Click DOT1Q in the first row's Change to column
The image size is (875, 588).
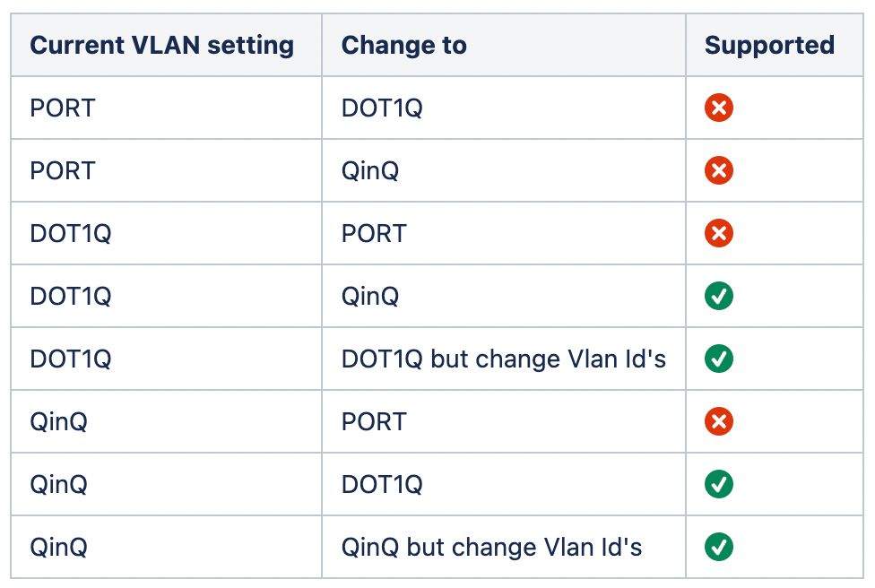coord(382,108)
